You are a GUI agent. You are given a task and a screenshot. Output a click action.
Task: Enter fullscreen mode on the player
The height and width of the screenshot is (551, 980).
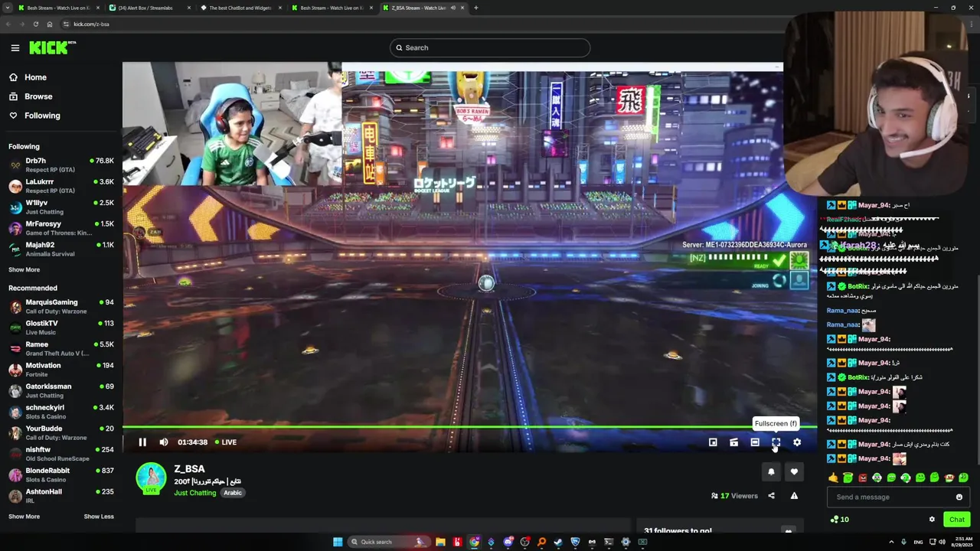776,442
